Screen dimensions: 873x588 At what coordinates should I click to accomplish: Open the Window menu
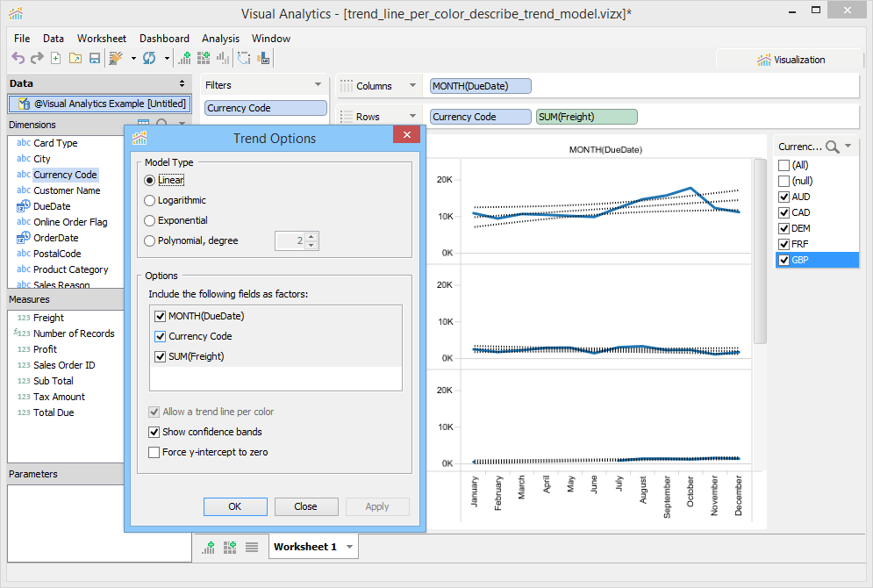(x=271, y=39)
